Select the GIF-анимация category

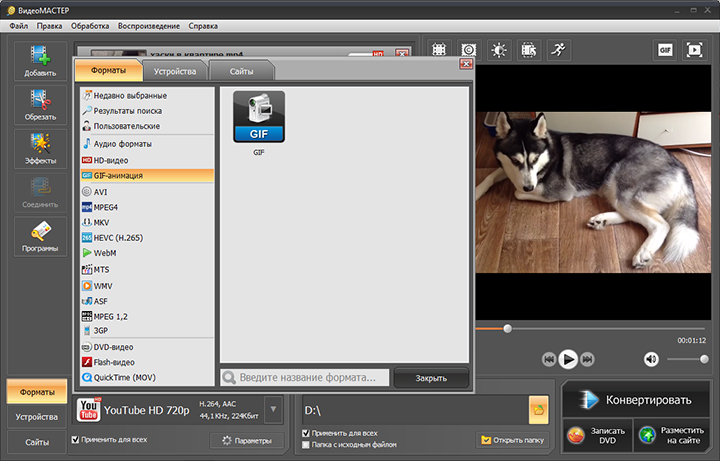click(147, 175)
